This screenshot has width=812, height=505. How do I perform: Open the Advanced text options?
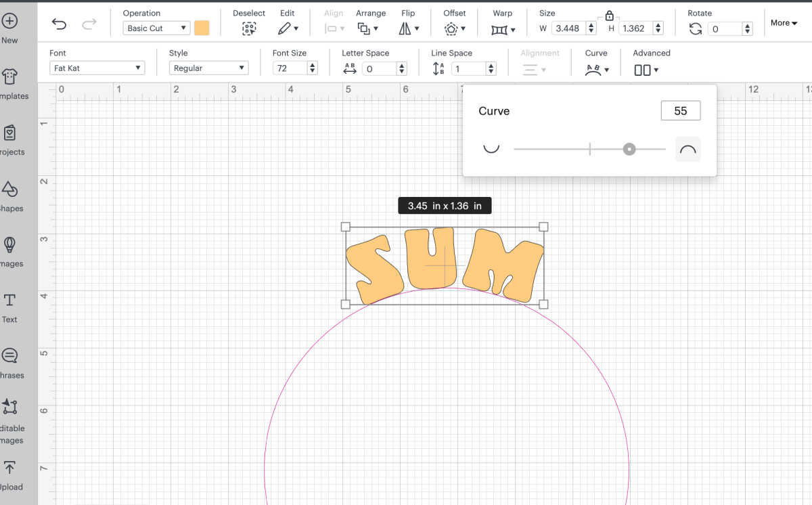[x=646, y=70]
